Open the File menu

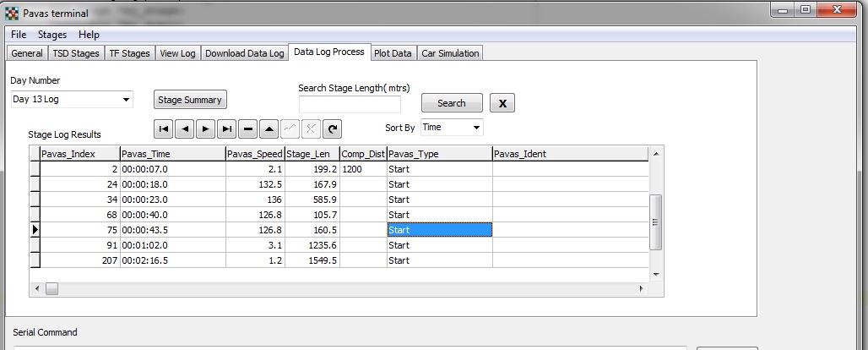19,35
